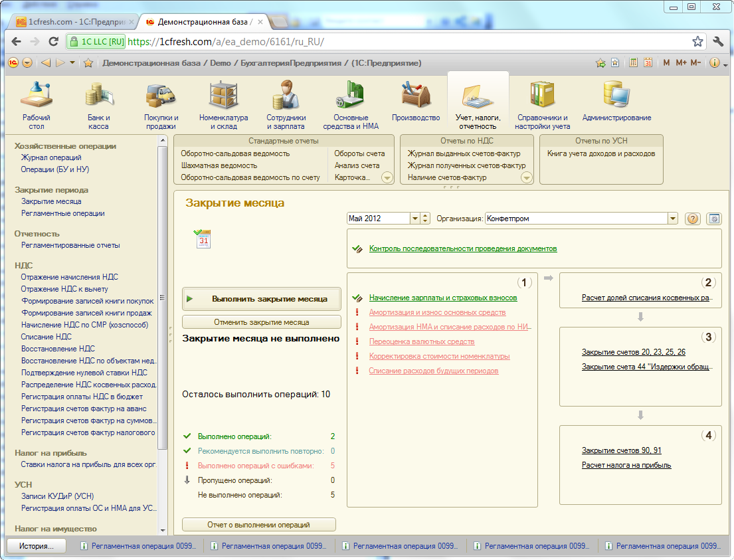
Task: Open the settings icon beside the help button
Action: (x=714, y=219)
